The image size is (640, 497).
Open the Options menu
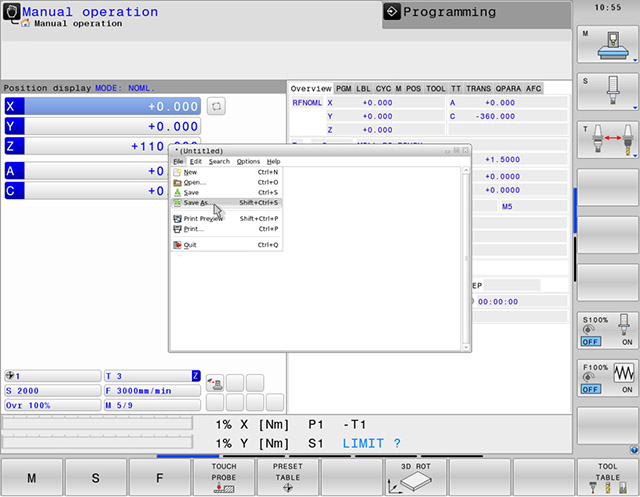[248, 162]
